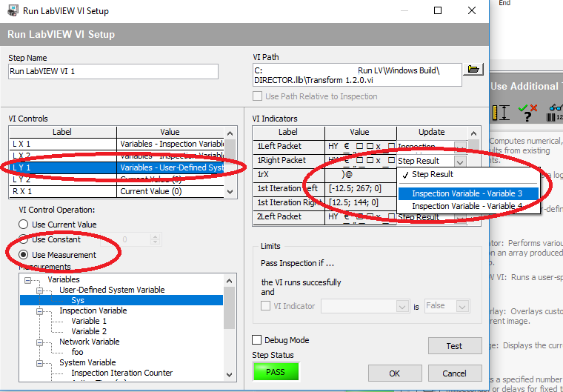Select the R X 1 control row
Viewport: 563px width, 392px height.
[x=116, y=191]
